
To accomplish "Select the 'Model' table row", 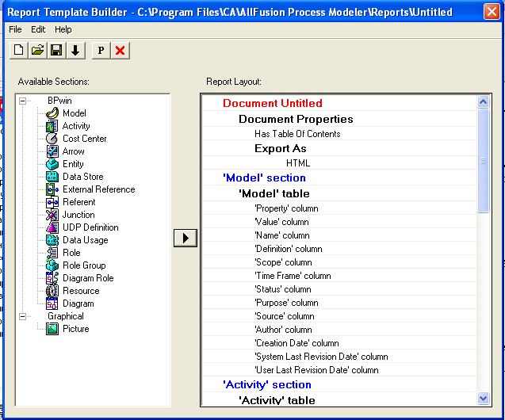I will [339, 193].
